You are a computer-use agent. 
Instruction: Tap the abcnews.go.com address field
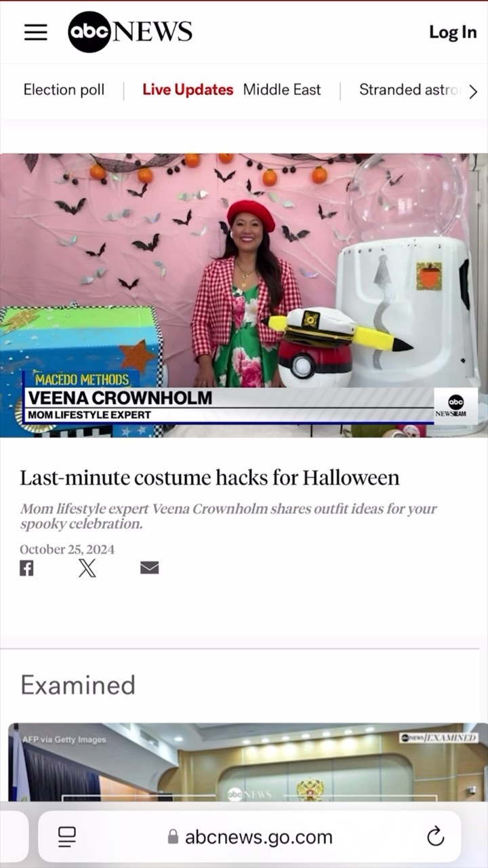(x=249, y=837)
